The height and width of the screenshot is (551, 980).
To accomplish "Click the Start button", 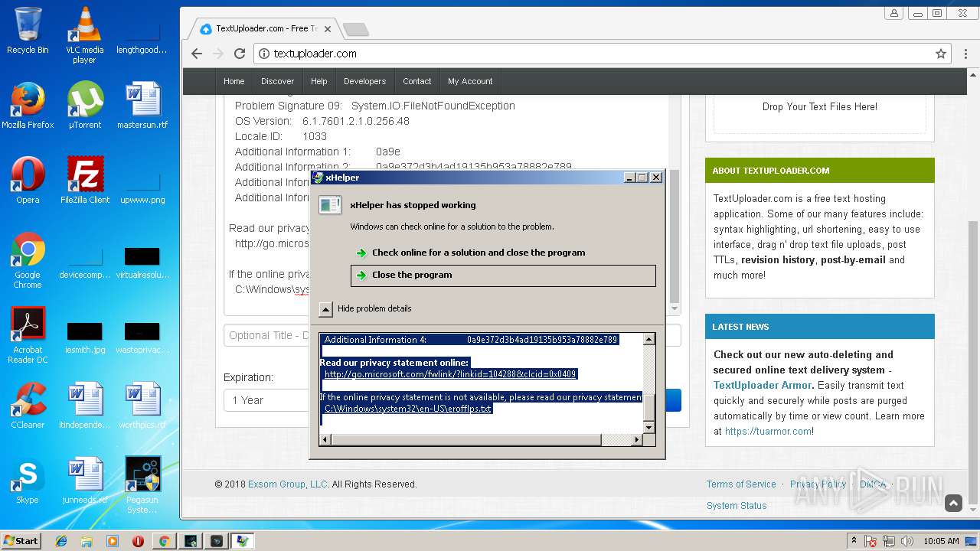I will [x=21, y=541].
